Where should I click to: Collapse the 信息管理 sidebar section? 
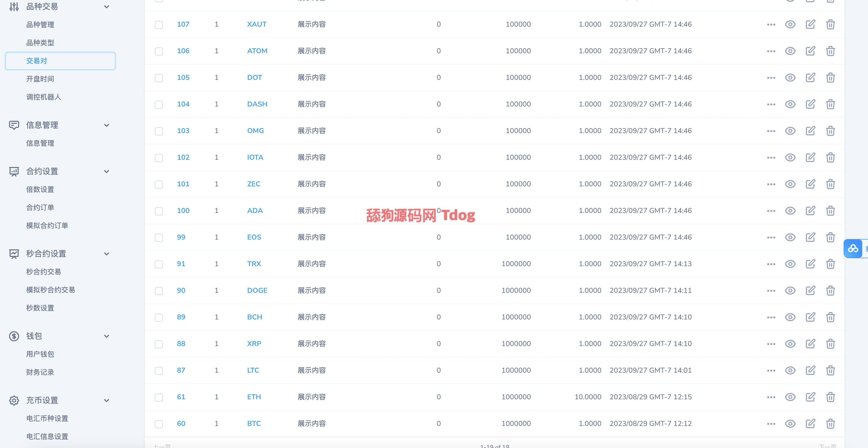tap(107, 125)
